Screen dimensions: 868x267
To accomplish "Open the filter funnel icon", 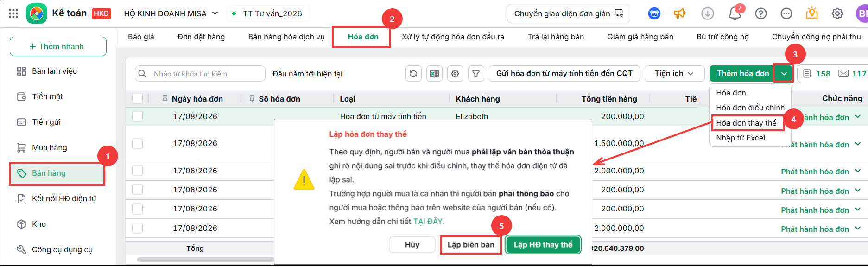I will point(476,74).
